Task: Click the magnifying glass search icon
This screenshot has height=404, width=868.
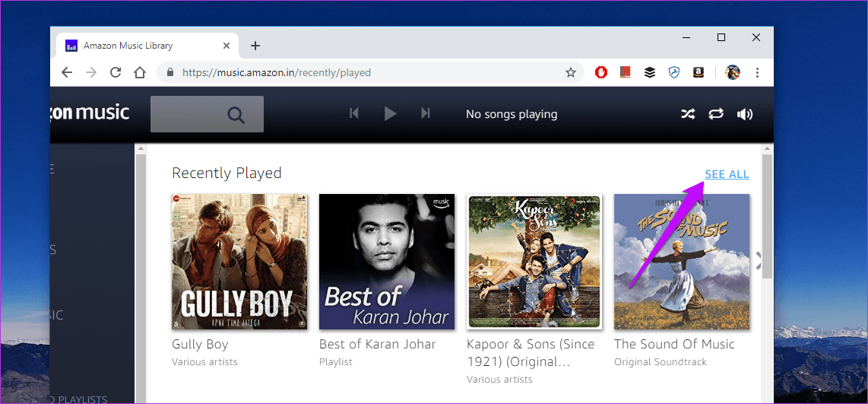Action: (x=236, y=115)
